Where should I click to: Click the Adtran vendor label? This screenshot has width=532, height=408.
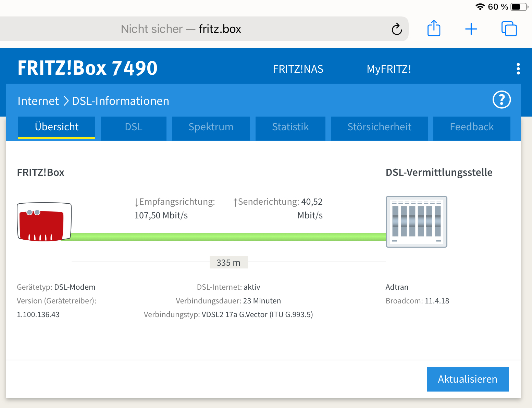[397, 287]
